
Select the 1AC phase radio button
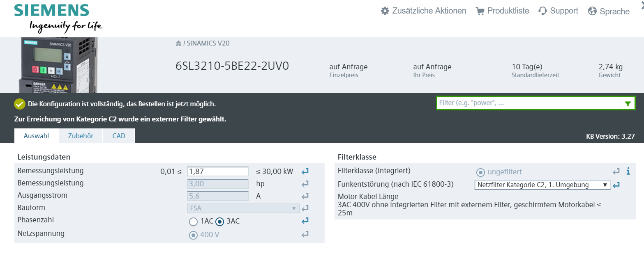[x=193, y=222]
